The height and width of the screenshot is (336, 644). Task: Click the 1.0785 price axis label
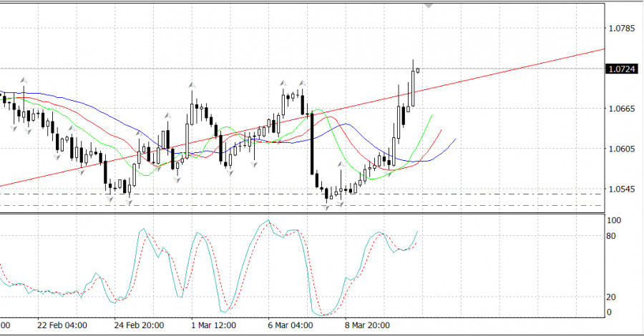[620, 29]
